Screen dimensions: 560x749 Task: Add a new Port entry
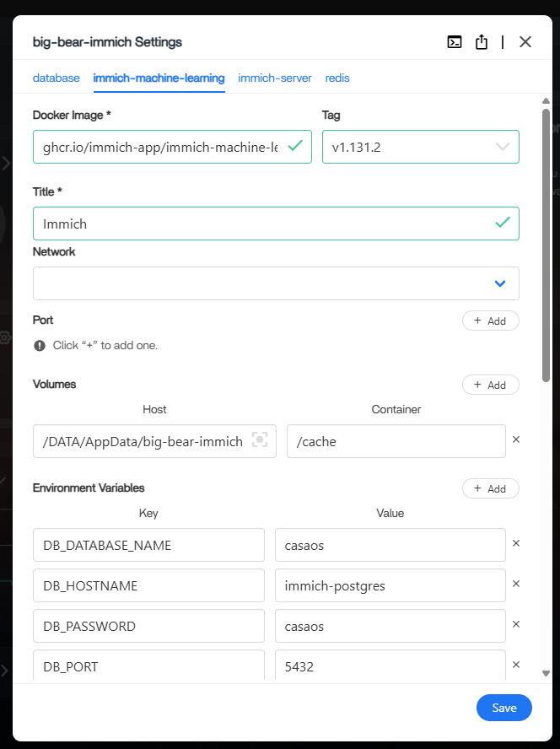point(490,321)
